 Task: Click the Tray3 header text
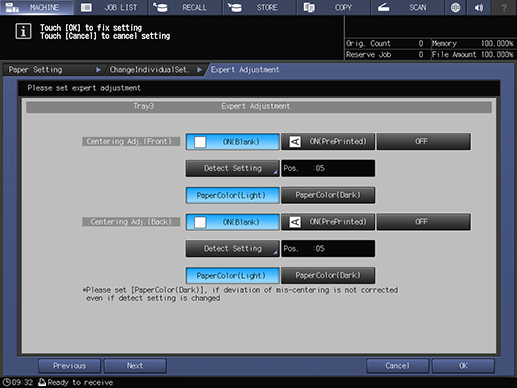click(144, 106)
